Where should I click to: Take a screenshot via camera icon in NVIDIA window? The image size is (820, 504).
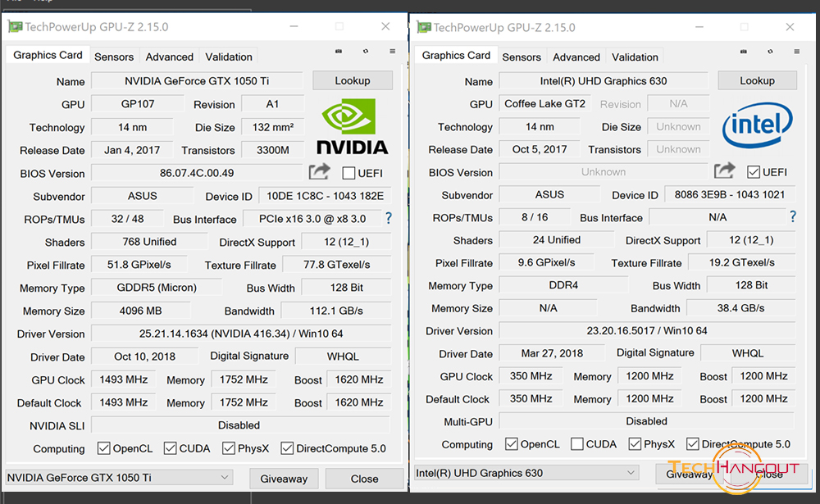339,52
